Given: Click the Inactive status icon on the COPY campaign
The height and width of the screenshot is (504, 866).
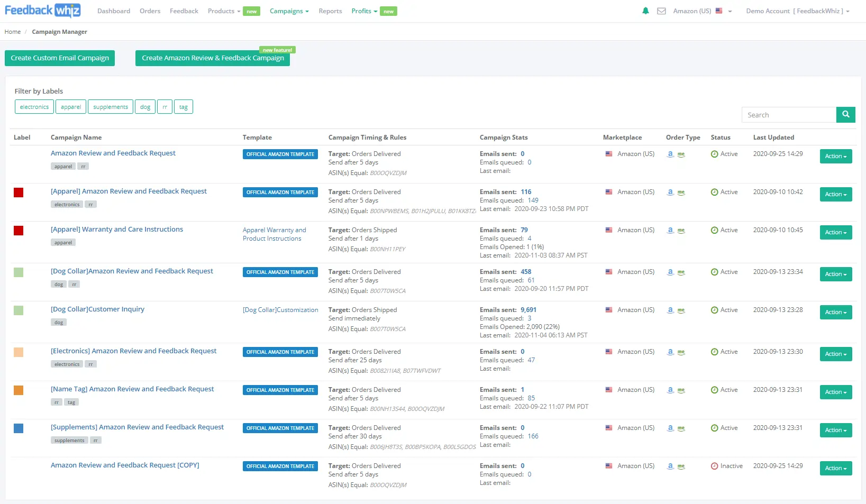Looking at the screenshot, I should tap(714, 466).
